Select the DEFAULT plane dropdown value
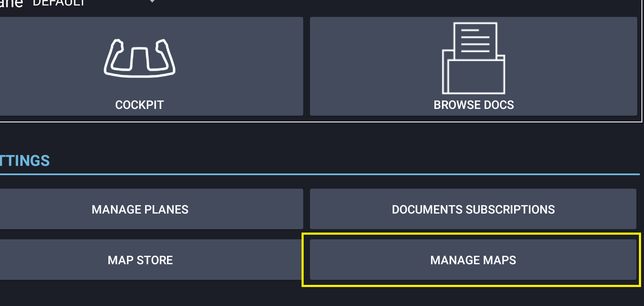 point(59,3)
